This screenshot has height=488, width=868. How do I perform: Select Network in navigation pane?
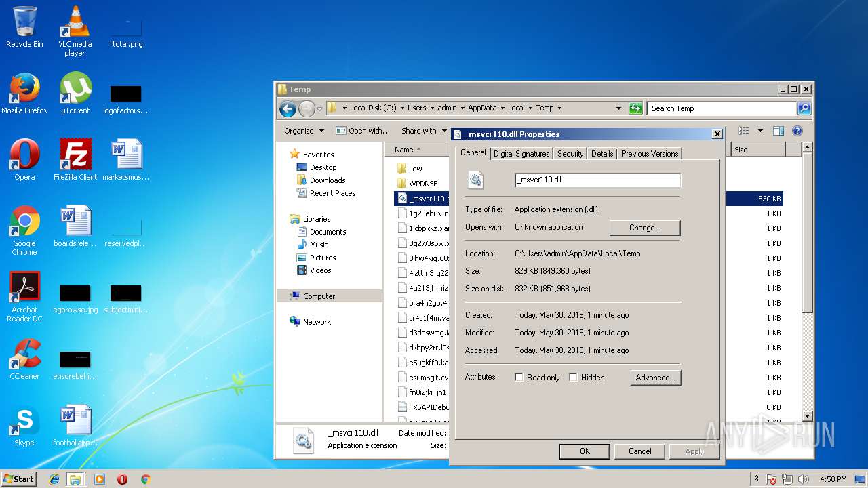310,322
